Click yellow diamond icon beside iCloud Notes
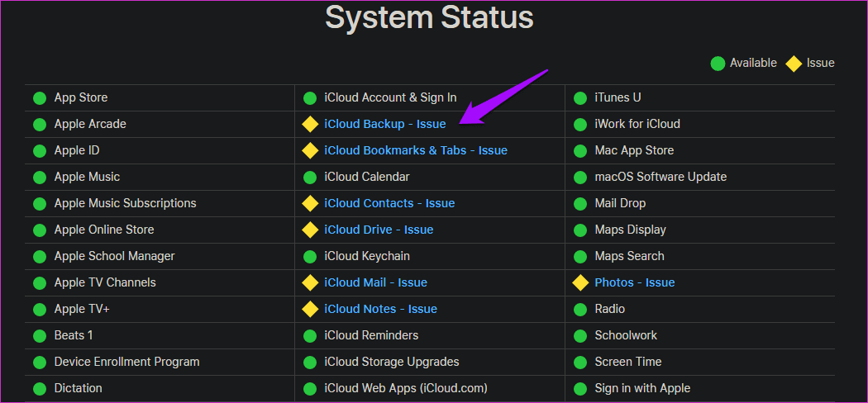This screenshot has width=868, height=403. [x=310, y=309]
